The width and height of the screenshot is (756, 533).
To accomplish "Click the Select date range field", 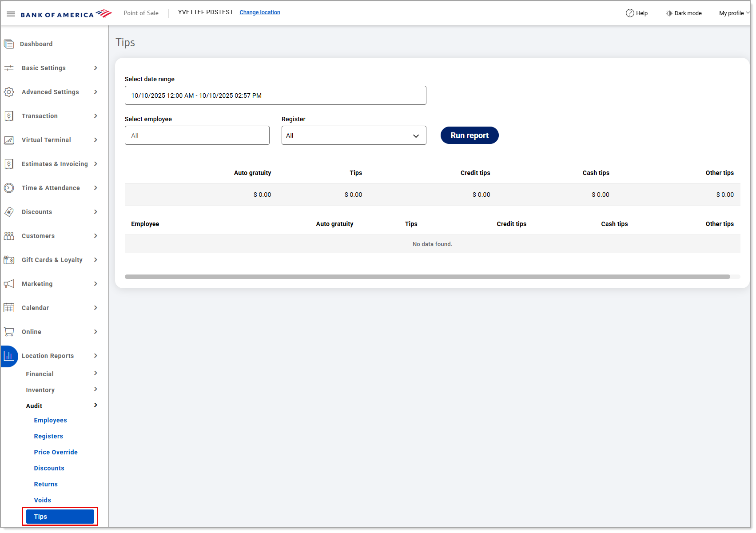I will [x=275, y=95].
